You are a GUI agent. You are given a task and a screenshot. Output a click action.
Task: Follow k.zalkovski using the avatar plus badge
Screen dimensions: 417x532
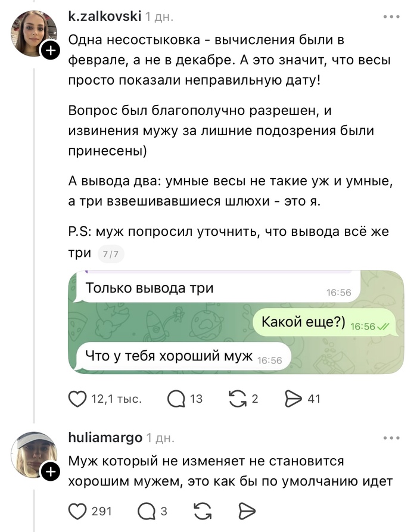click(x=51, y=51)
